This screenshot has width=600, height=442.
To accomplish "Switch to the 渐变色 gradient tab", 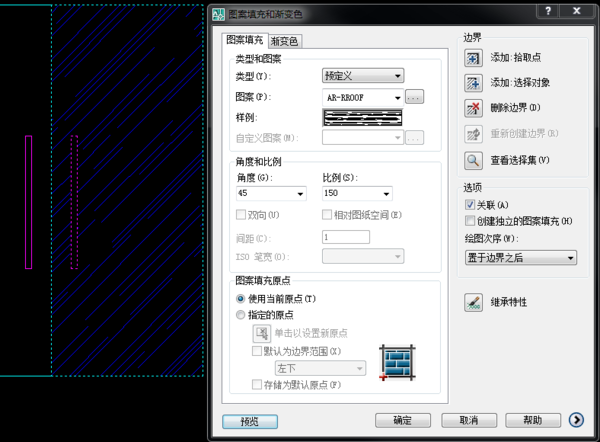I will point(285,41).
